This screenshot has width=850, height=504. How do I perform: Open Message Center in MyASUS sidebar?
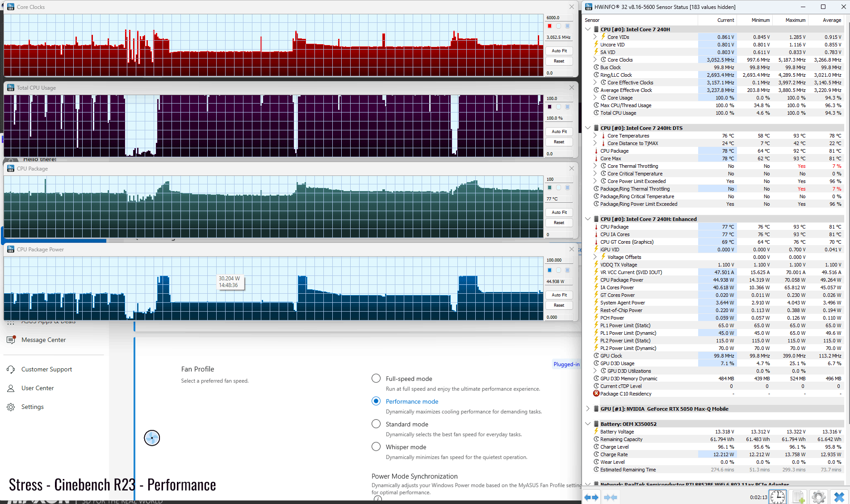pos(44,340)
